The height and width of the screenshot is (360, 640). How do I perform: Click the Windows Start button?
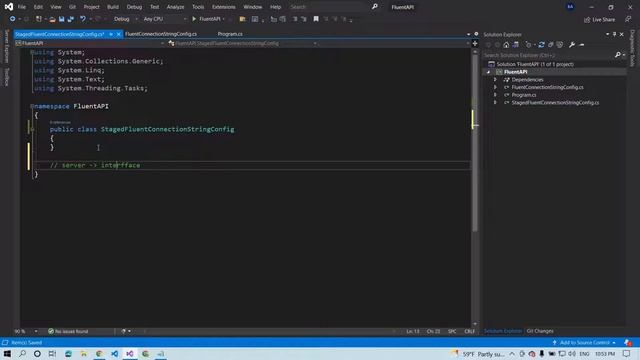point(7,353)
